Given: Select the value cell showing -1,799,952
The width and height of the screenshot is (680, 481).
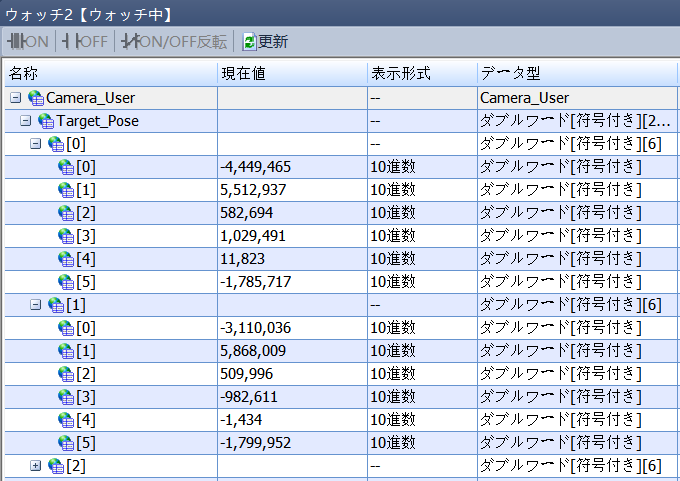Looking at the screenshot, I should coord(290,443).
